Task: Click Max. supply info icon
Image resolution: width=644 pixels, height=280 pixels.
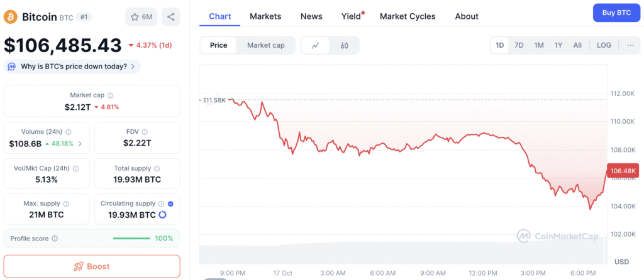Action: point(65,203)
